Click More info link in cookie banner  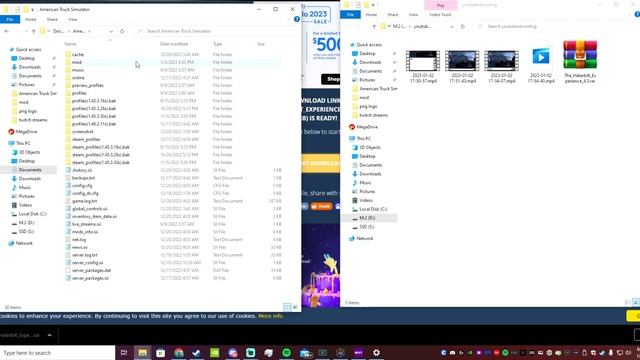coord(270,316)
